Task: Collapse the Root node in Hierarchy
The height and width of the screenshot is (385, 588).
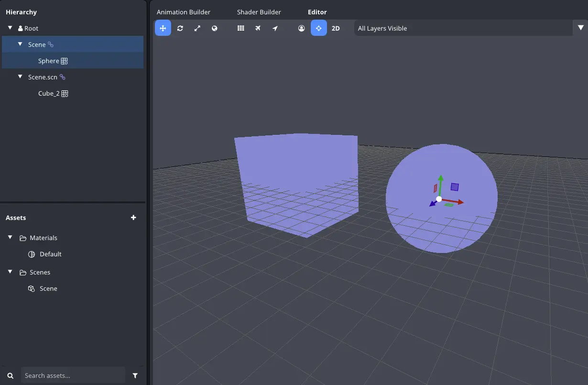Action: click(x=10, y=28)
